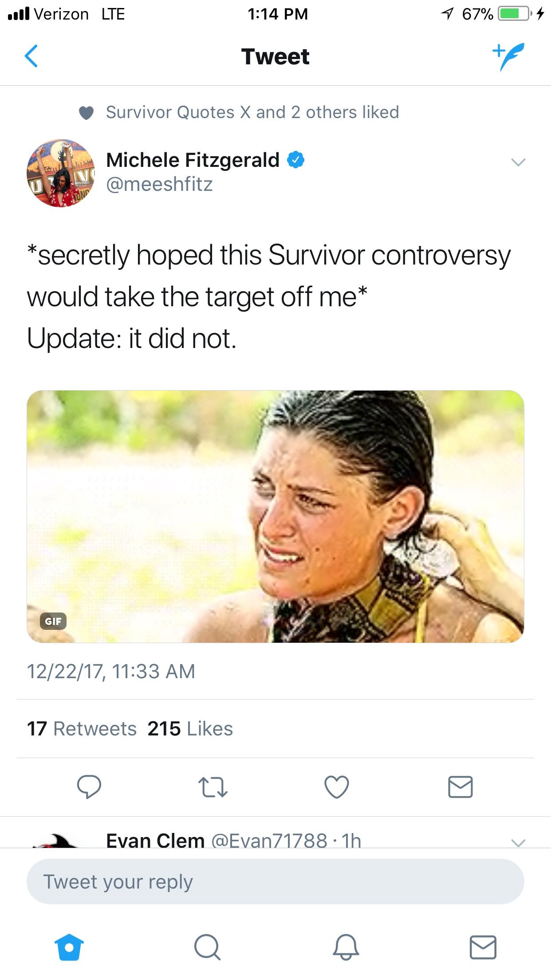Open the Search tab
The image size is (551, 980).
click(x=207, y=947)
